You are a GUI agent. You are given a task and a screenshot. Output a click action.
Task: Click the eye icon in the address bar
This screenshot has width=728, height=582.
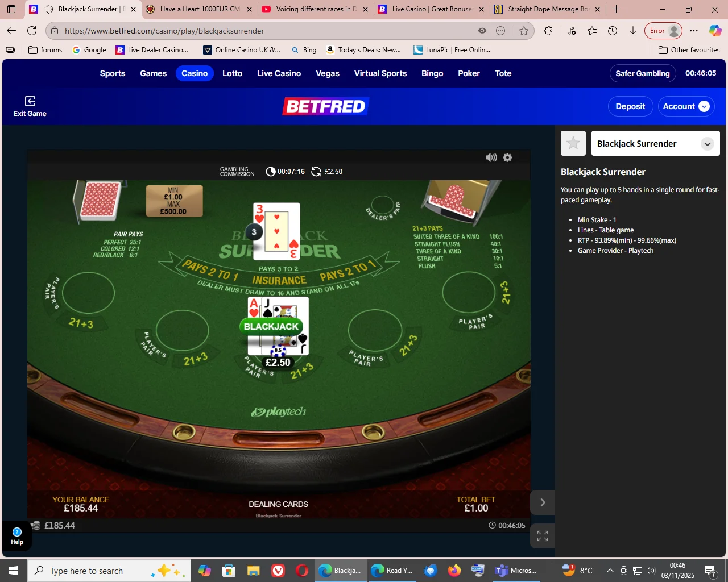tap(482, 31)
